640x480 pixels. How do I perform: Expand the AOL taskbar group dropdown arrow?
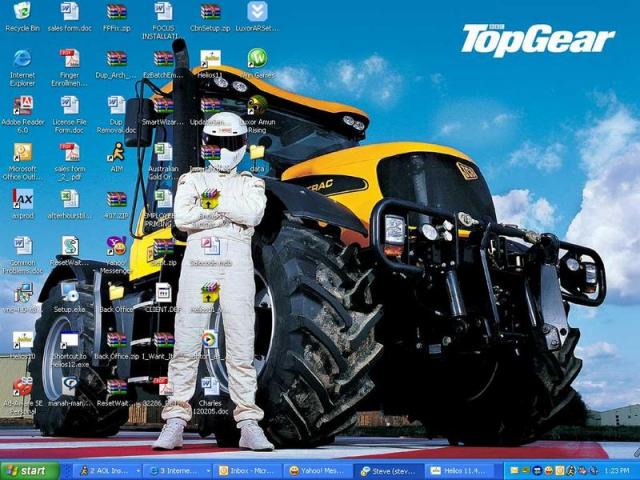tap(138, 471)
